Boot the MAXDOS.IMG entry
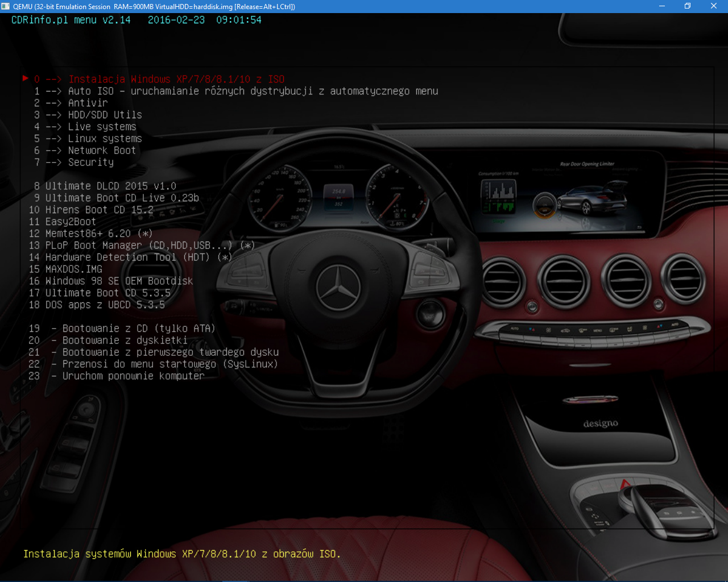The height and width of the screenshot is (582, 728). (65, 270)
